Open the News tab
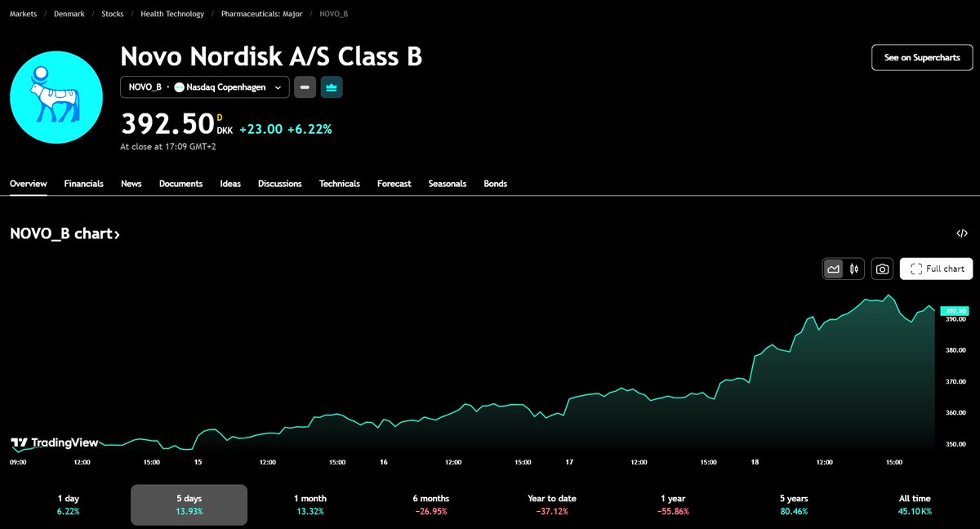Screen dimensions: 980x529 coord(131,184)
